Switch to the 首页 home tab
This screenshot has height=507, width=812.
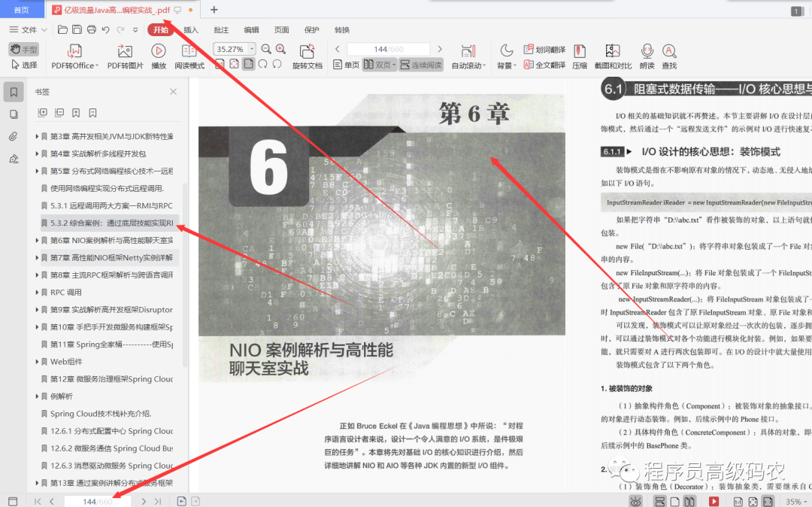22,9
